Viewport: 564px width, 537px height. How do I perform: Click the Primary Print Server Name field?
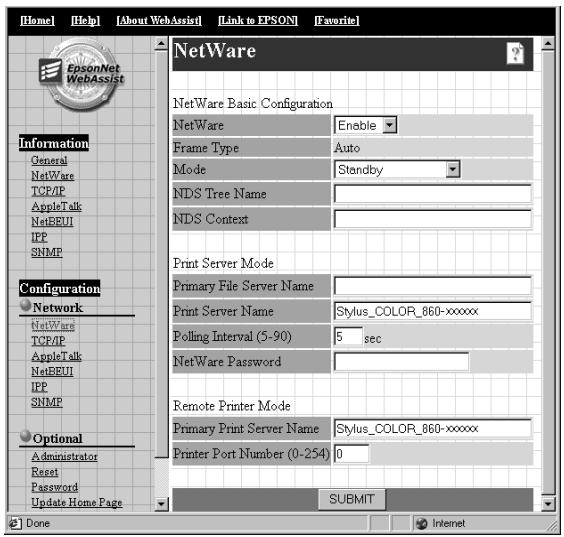click(x=433, y=428)
